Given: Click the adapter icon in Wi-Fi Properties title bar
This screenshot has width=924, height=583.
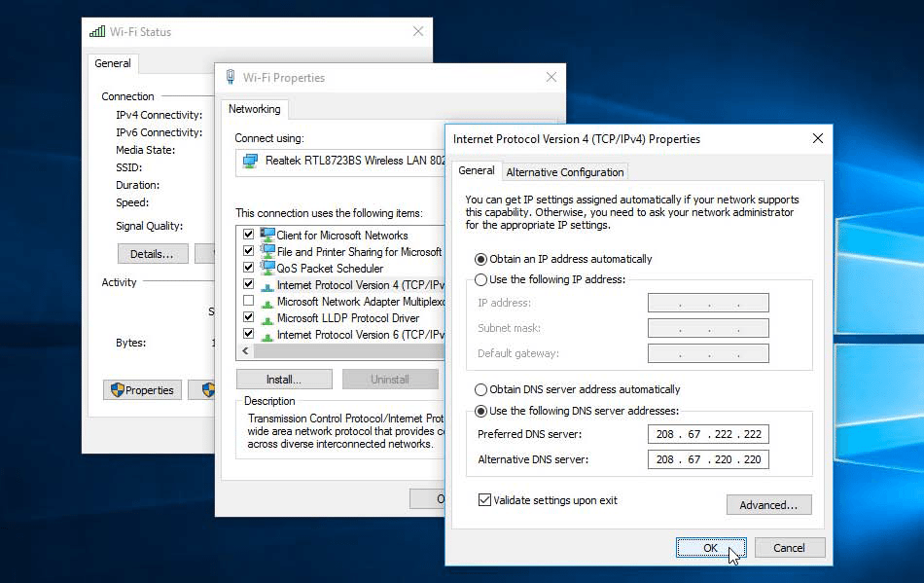Looking at the screenshot, I should coord(231,77).
